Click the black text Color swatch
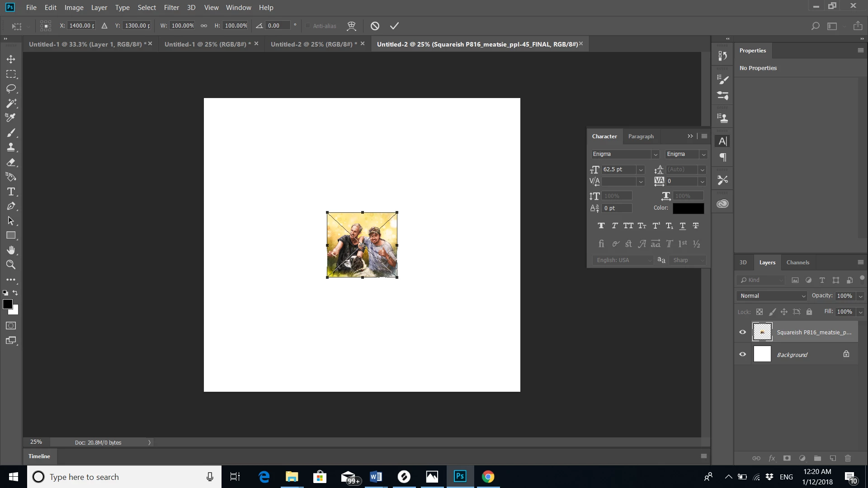Image resolution: width=868 pixels, height=488 pixels. click(x=688, y=208)
